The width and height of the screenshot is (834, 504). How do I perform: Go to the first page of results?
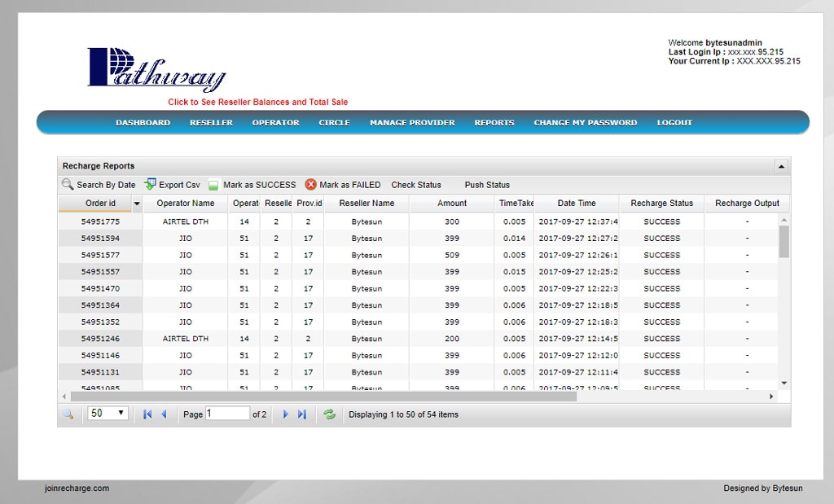[147, 414]
